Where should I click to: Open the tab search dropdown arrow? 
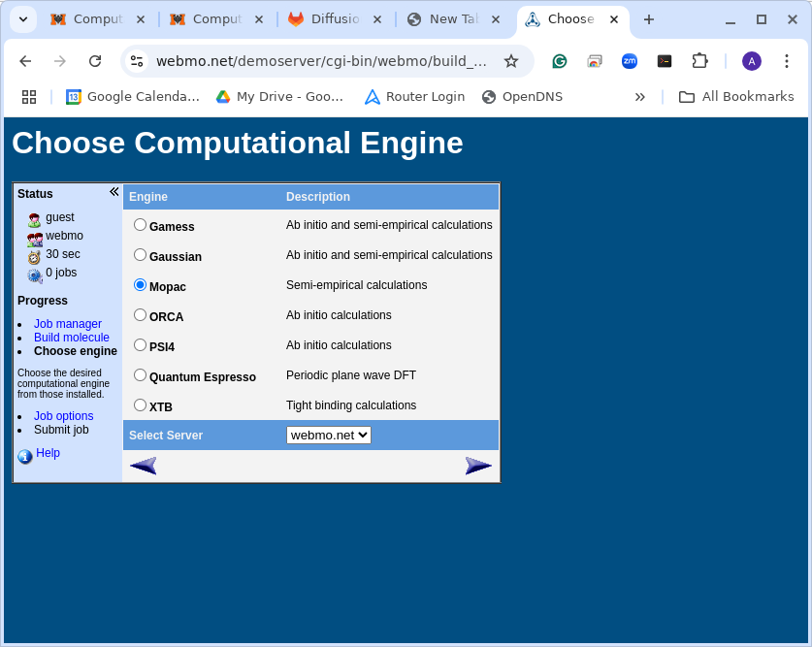point(22,19)
